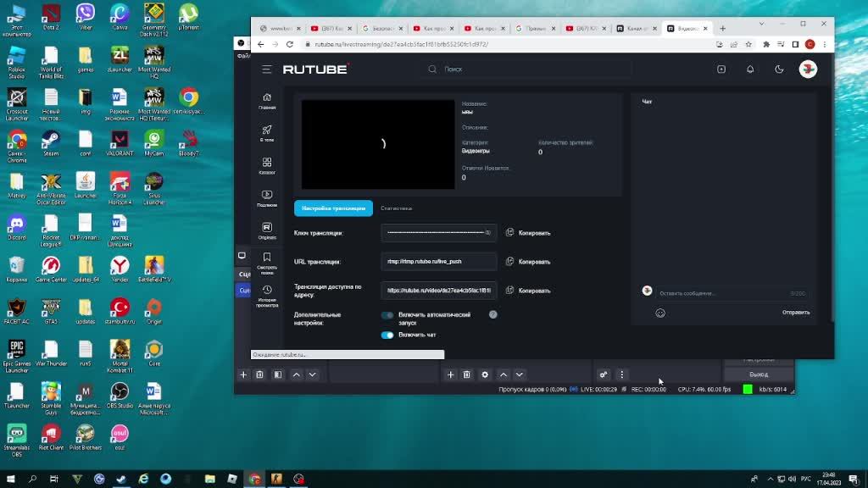868x488 pixels.
Task: Move source down in OBS
Action: (520, 374)
